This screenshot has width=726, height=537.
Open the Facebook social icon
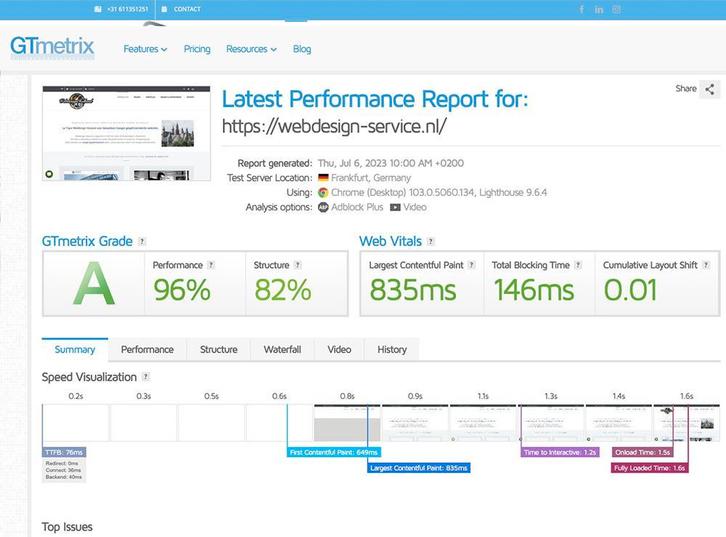coord(582,9)
